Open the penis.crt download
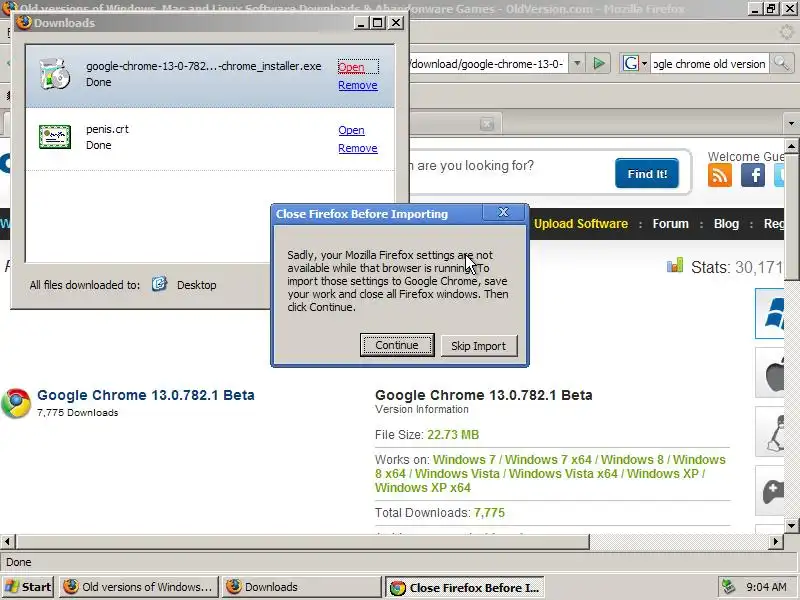 (x=351, y=130)
